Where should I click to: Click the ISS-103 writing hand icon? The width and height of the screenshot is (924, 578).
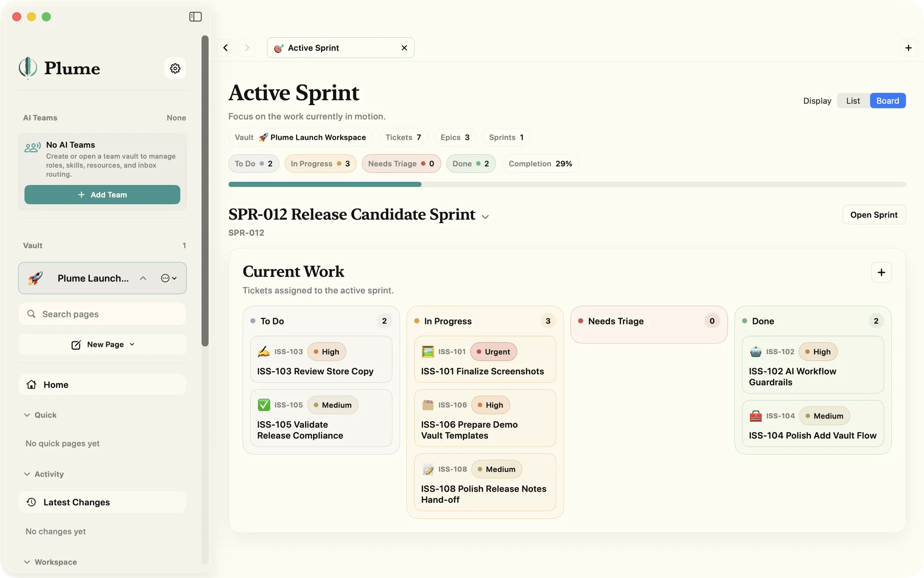[264, 352]
